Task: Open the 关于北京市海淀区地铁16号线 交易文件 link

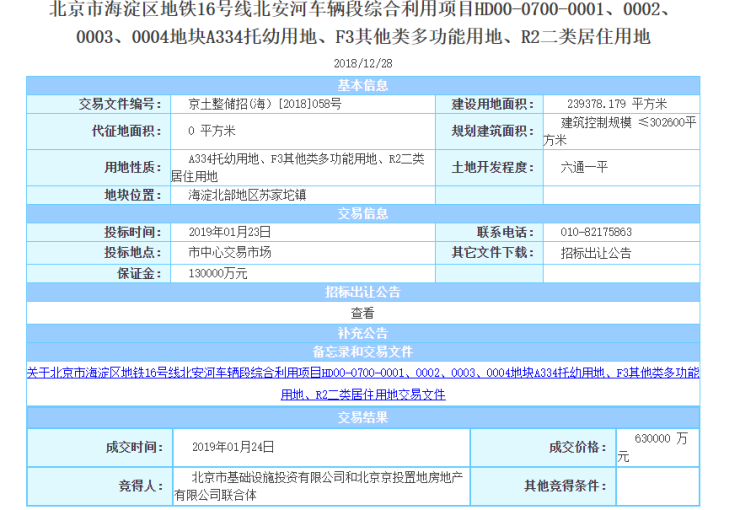Action: tap(362, 383)
